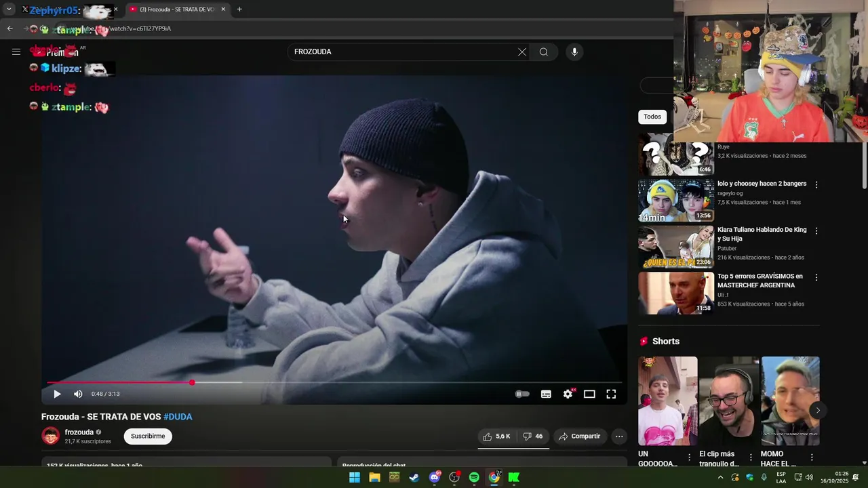Go back with the browser back arrow
The width and height of the screenshot is (868, 488).
(9, 28)
